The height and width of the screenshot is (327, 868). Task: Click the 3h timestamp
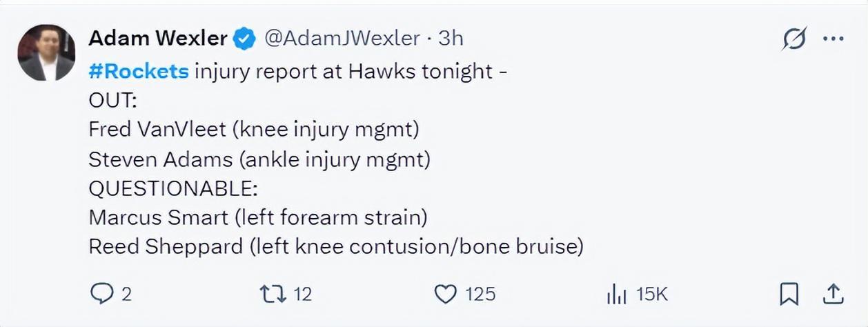pos(451,39)
